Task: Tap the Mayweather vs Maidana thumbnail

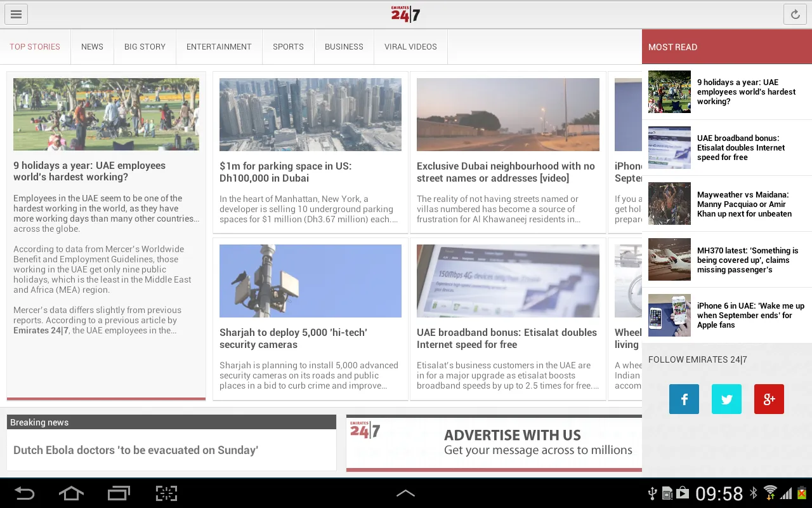Action: tap(669, 204)
